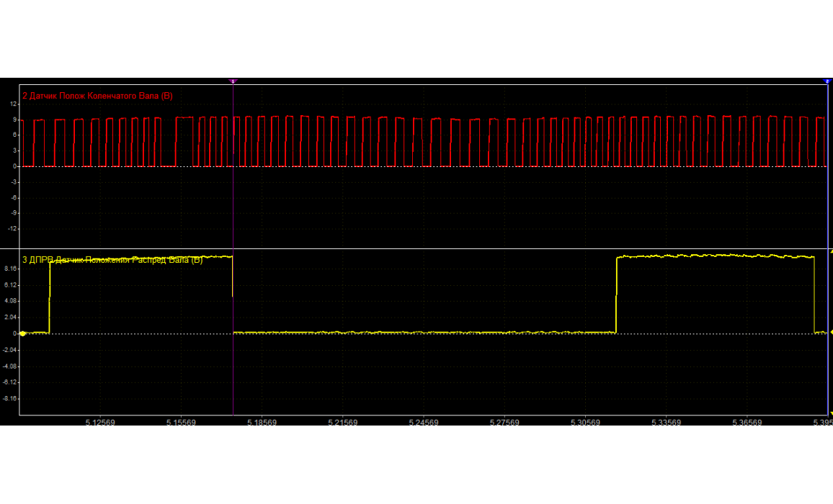Click the 12 volt label on crankshaft axis

coord(13,104)
